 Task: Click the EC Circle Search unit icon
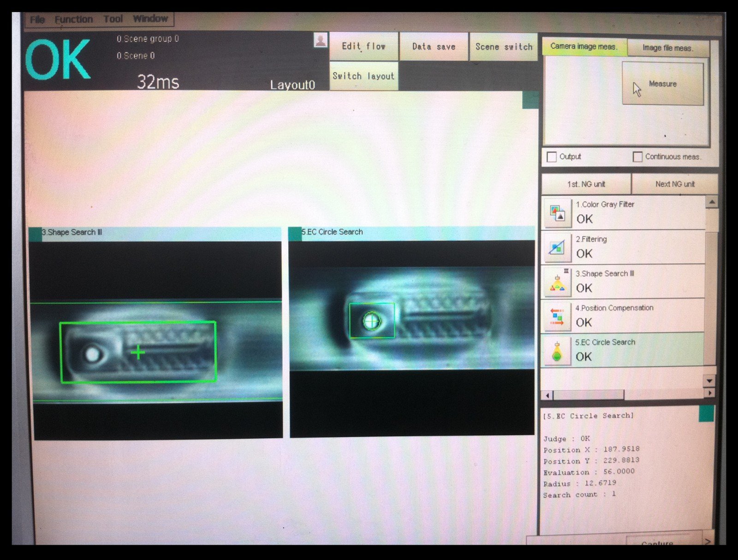point(557,351)
